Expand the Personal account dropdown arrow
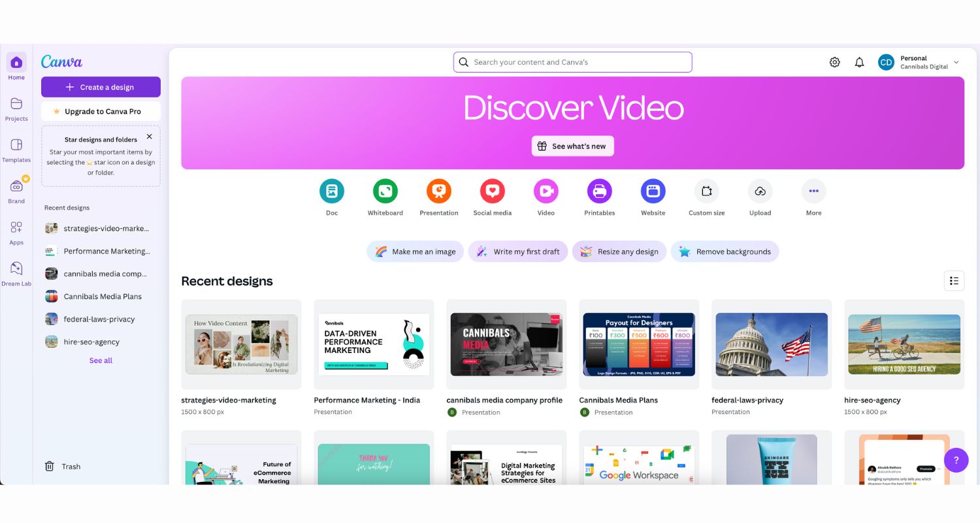This screenshot has height=523, width=980. tap(956, 62)
